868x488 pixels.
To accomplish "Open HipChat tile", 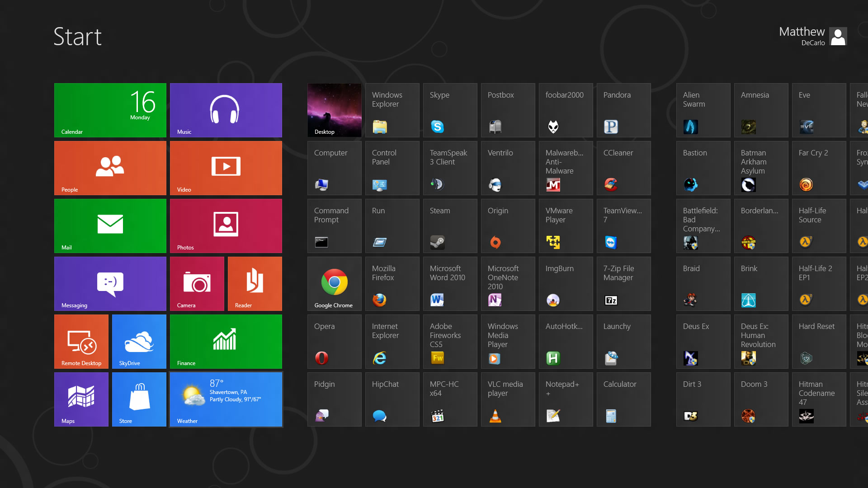I will tap(392, 399).
